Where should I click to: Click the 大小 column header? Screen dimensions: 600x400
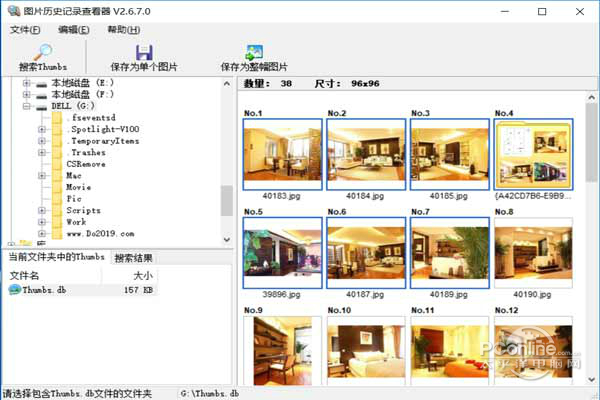tap(129, 276)
